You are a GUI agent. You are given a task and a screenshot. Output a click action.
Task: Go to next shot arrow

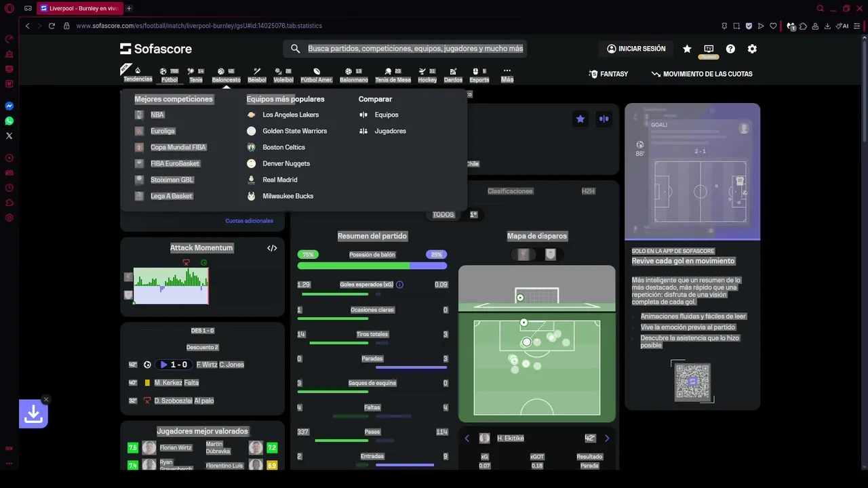[x=607, y=439]
